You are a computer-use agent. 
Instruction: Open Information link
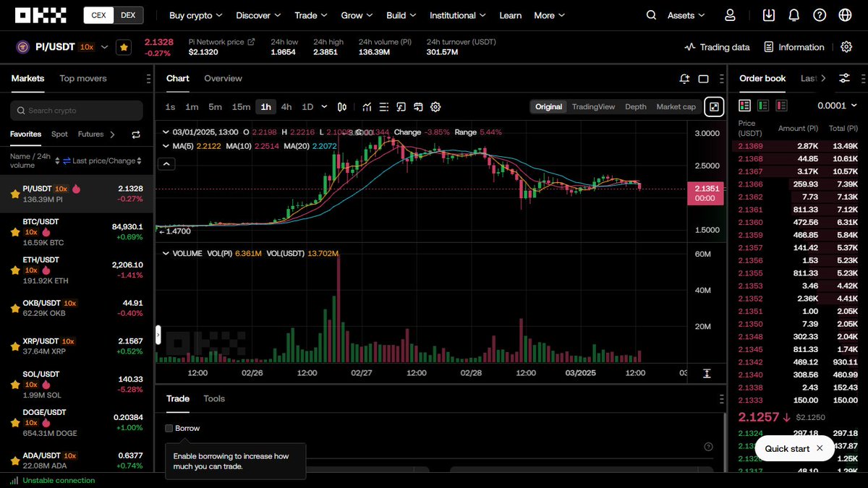coord(793,47)
